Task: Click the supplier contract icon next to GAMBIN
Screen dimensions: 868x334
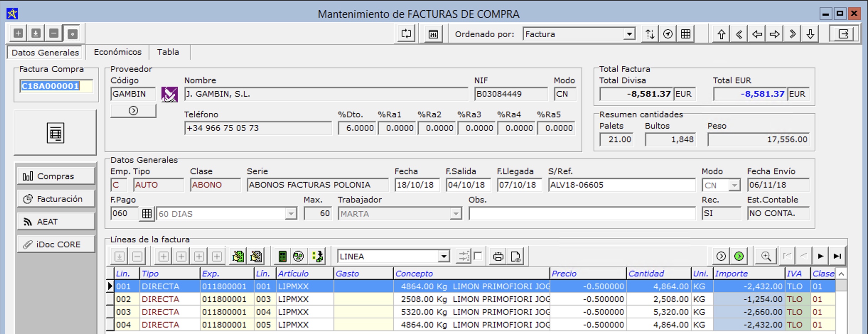Action: coord(169,95)
